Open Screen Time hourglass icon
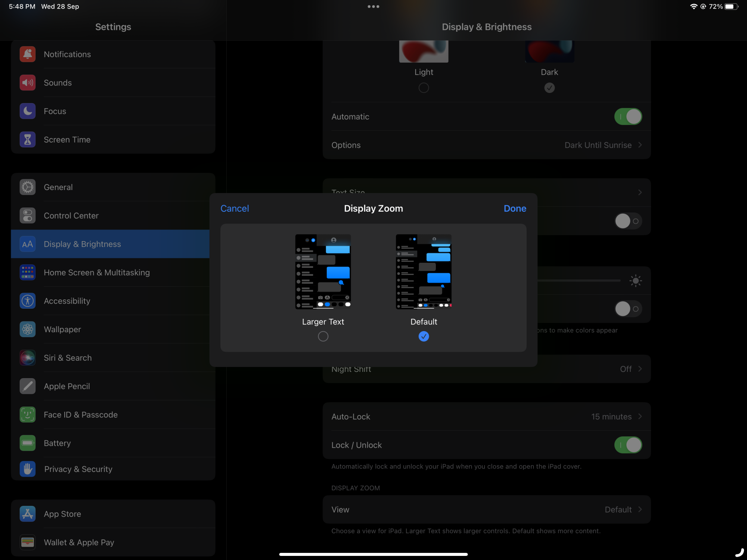Viewport: 747px width, 560px height. point(28,140)
